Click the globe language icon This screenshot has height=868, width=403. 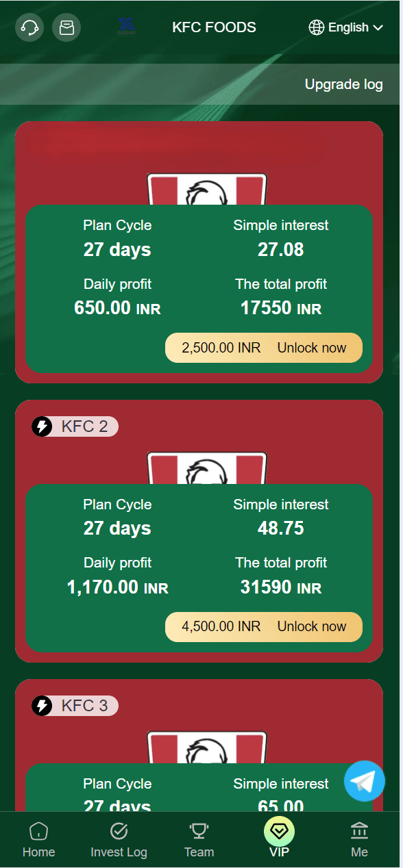click(x=317, y=27)
